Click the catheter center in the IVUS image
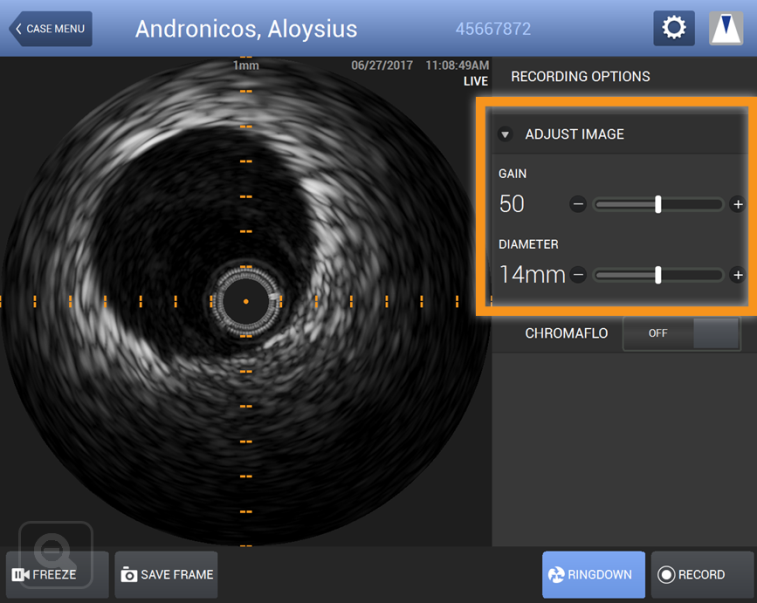The height and width of the screenshot is (603, 757). tap(246, 301)
